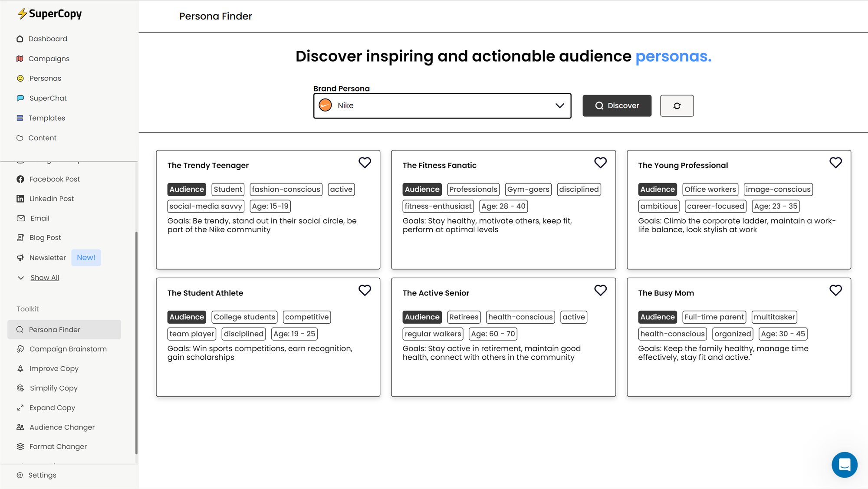Click the refresh personas icon button
Screen dimensions: 868x489
[x=677, y=105]
